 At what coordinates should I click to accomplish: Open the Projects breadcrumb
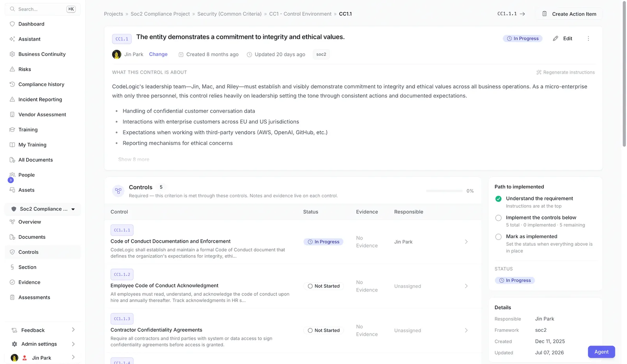[113, 14]
